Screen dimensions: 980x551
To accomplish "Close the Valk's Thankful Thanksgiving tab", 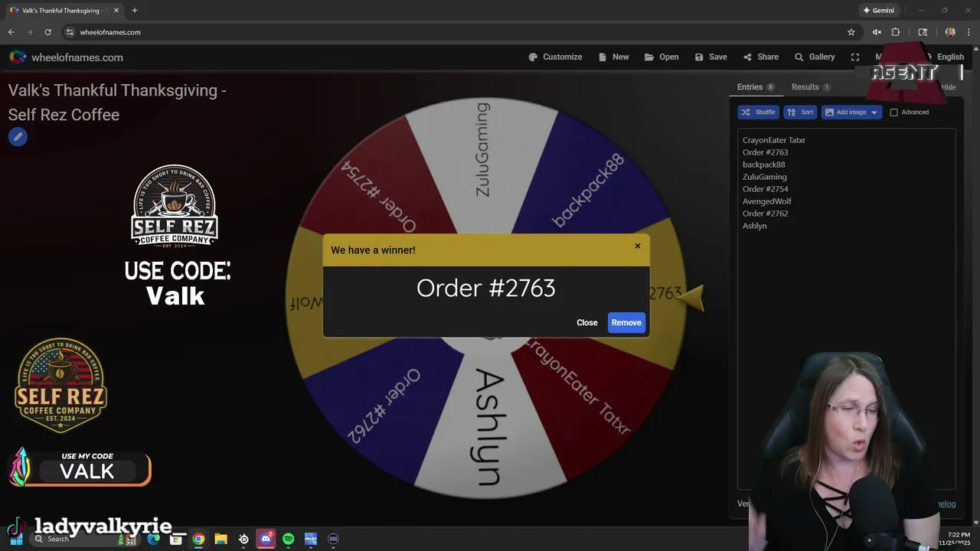I will [x=116, y=11].
